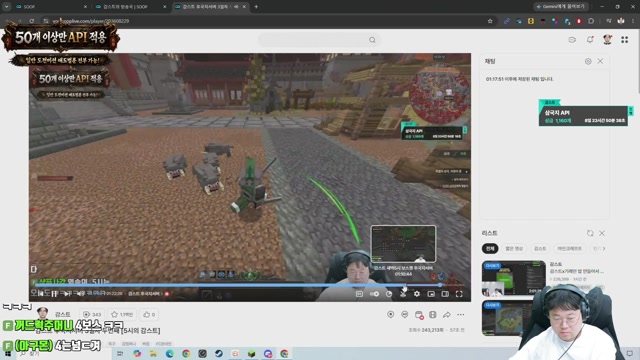Switch player to picture-in-picture mode
Image resolution: width=640 pixels, height=360 pixels.
(431, 294)
